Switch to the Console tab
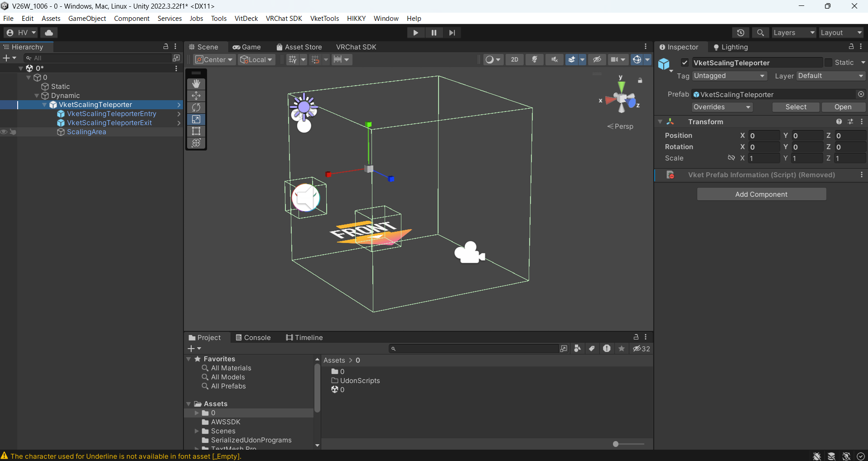Image resolution: width=868 pixels, height=461 pixels. tap(253, 338)
